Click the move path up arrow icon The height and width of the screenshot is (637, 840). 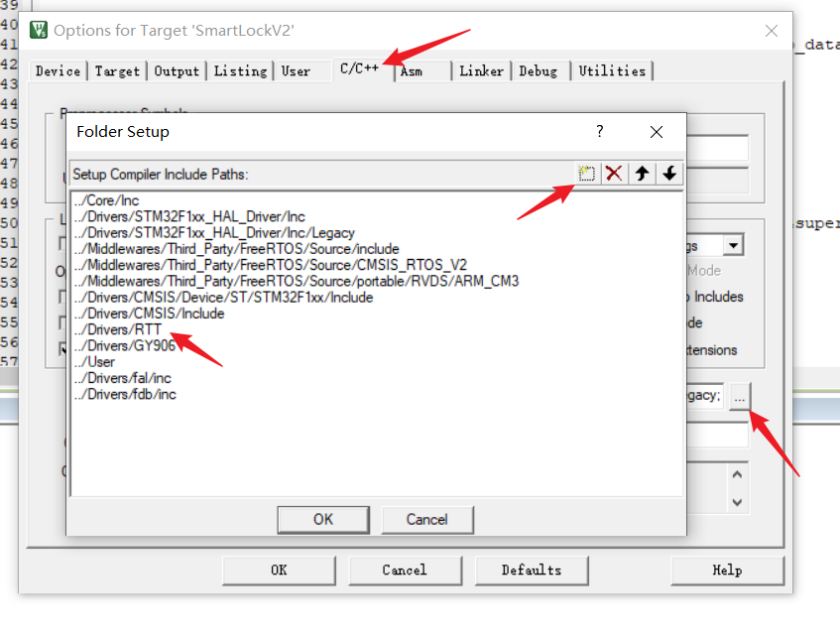[x=641, y=173]
